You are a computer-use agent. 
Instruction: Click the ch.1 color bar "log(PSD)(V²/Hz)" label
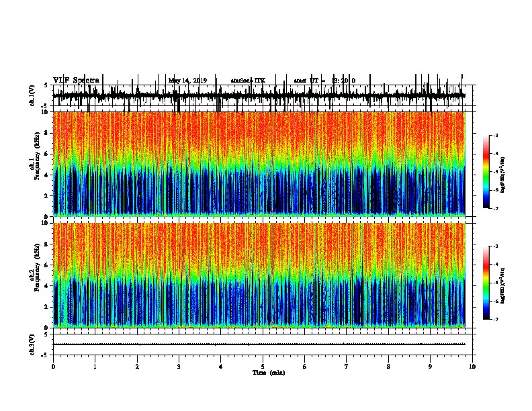503,175
